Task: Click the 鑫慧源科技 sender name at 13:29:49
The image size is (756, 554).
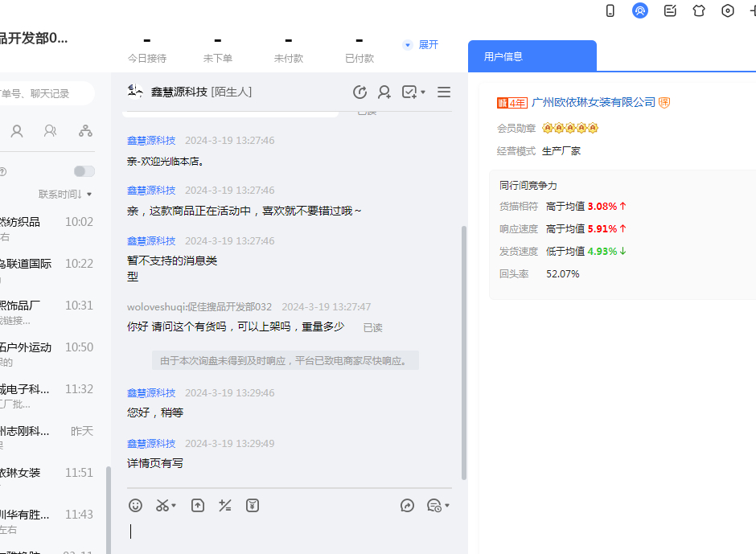Action: (x=151, y=443)
